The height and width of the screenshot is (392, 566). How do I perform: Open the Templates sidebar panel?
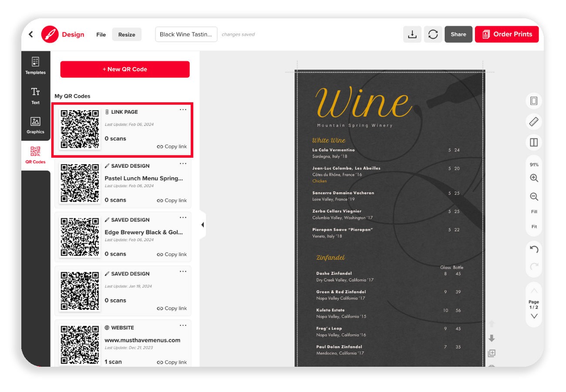pos(35,66)
